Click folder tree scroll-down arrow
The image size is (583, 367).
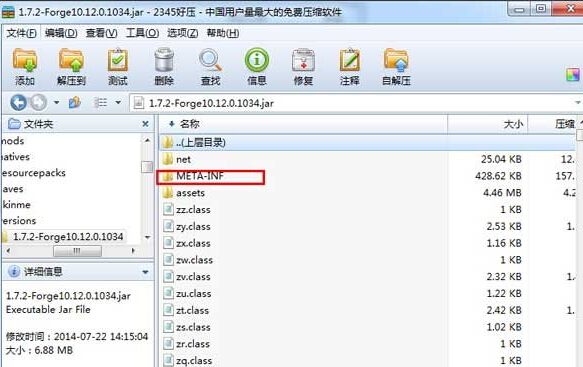point(147,237)
